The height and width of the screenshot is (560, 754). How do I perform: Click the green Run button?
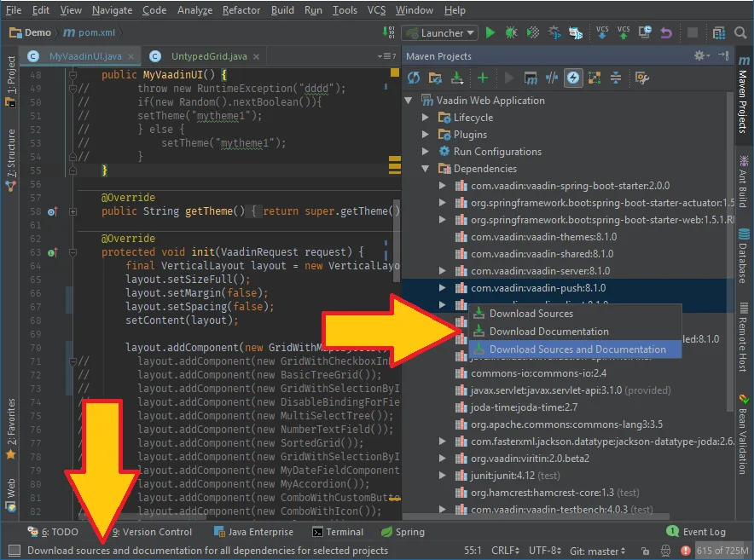(x=490, y=33)
